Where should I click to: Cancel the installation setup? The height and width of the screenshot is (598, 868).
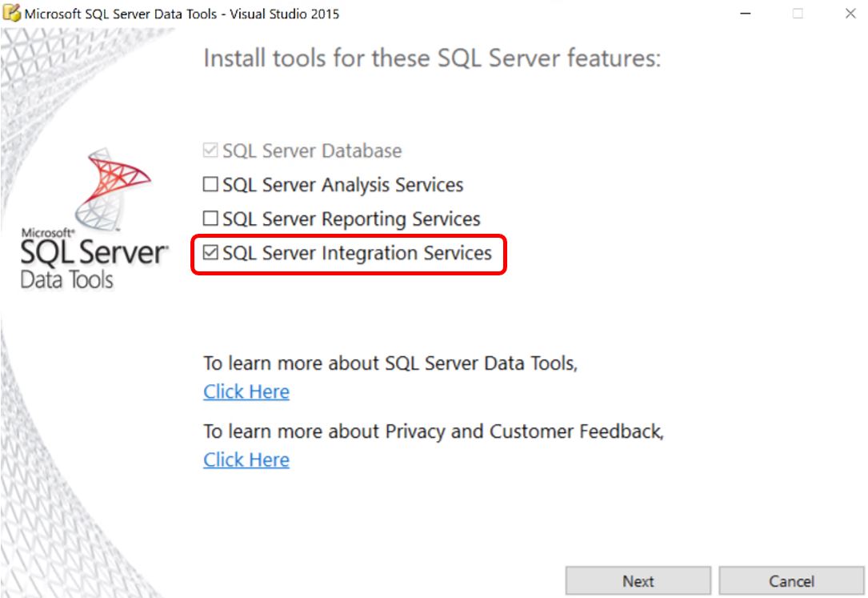coord(791,581)
